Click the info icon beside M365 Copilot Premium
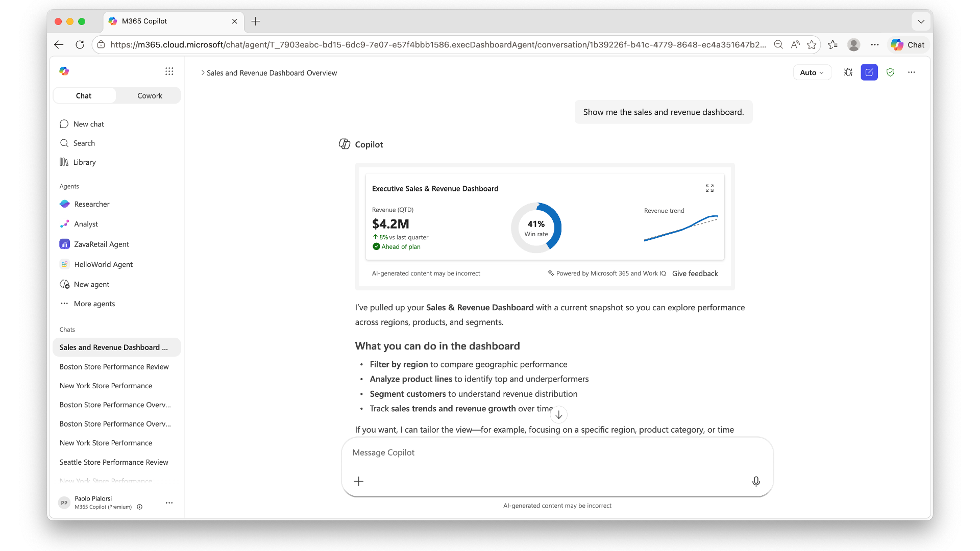The image size is (980, 551). (x=140, y=507)
